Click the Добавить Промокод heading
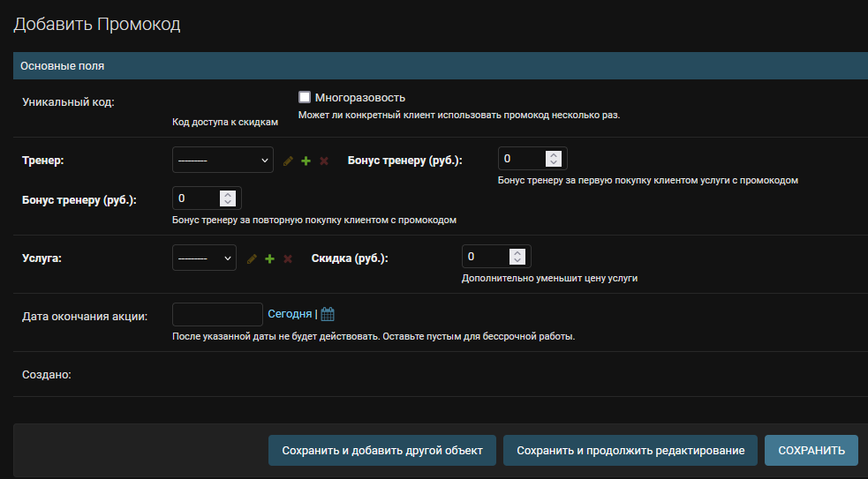This screenshot has width=868, height=479. (x=97, y=25)
